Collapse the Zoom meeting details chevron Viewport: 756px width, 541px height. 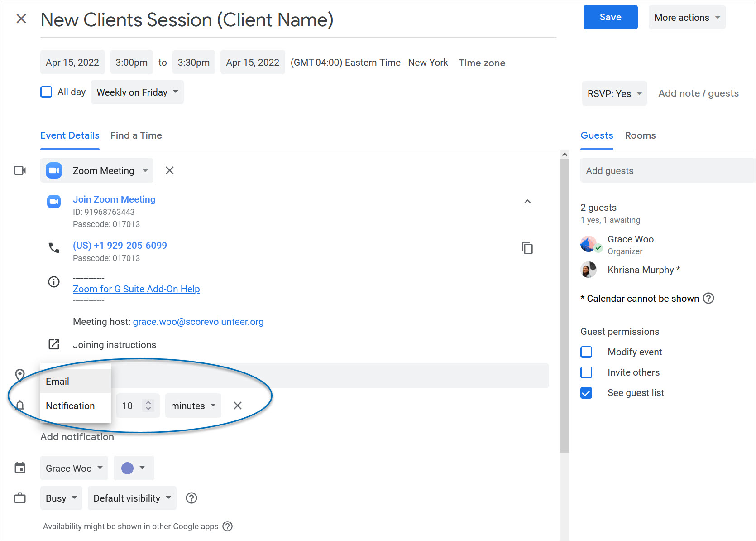527,202
